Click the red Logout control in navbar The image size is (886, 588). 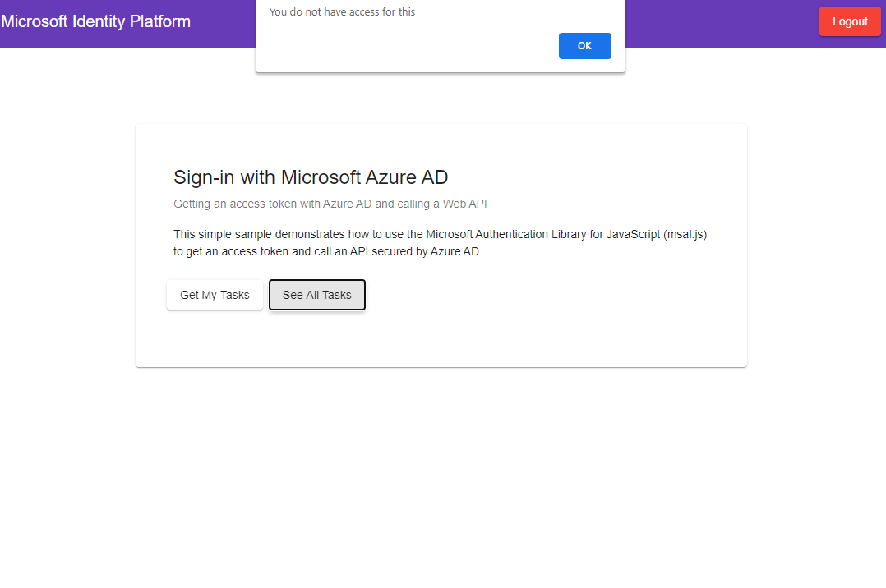[x=850, y=21]
